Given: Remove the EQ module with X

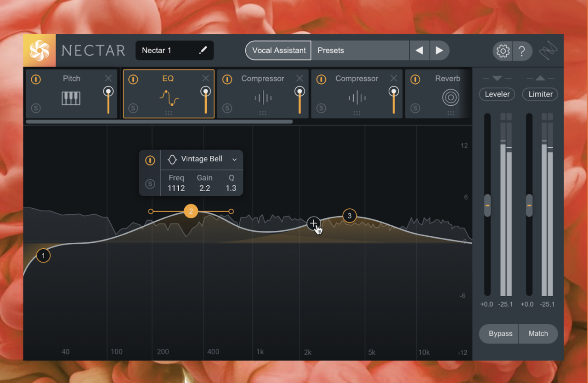Looking at the screenshot, I should 205,78.
